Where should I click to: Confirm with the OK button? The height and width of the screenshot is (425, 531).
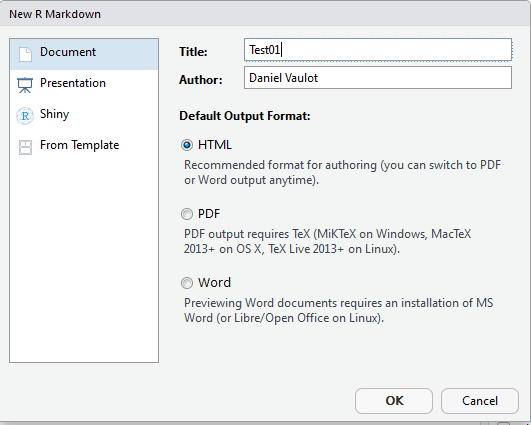pos(394,401)
